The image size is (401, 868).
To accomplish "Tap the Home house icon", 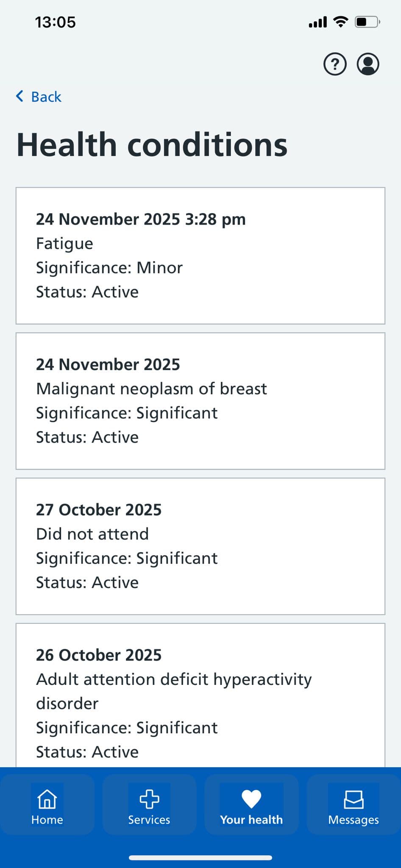I will (47, 799).
